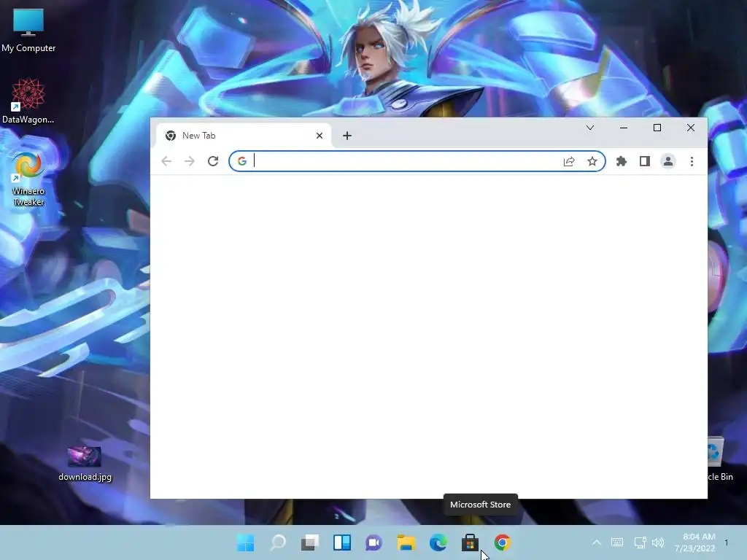747x560 pixels.
Task: Open the Widgets taskbar icon
Action: pyautogui.click(x=342, y=542)
